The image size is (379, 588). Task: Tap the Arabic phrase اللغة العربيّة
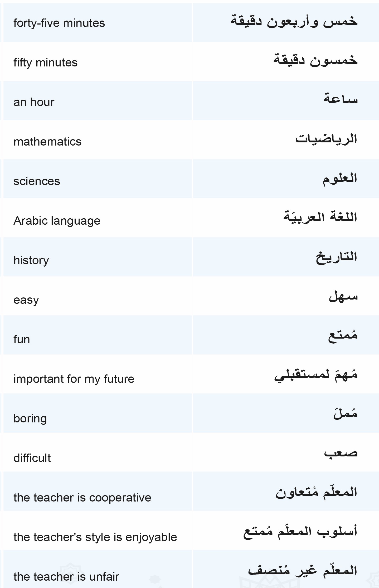[320, 217]
